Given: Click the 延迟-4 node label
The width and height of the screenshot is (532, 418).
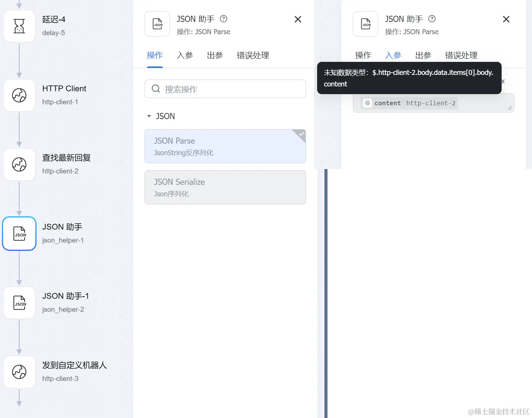Looking at the screenshot, I should [54, 19].
